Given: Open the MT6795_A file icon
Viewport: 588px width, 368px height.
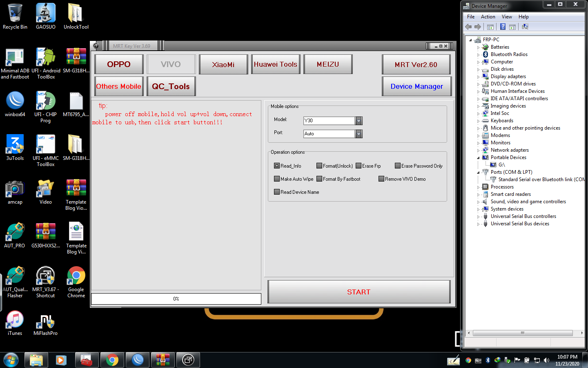Looking at the screenshot, I should [76, 104].
